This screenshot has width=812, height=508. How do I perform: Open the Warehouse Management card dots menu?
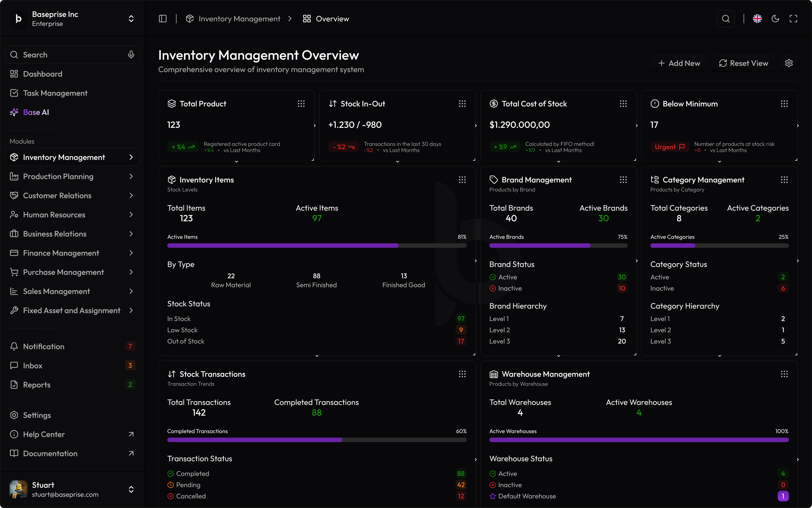(x=784, y=374)
